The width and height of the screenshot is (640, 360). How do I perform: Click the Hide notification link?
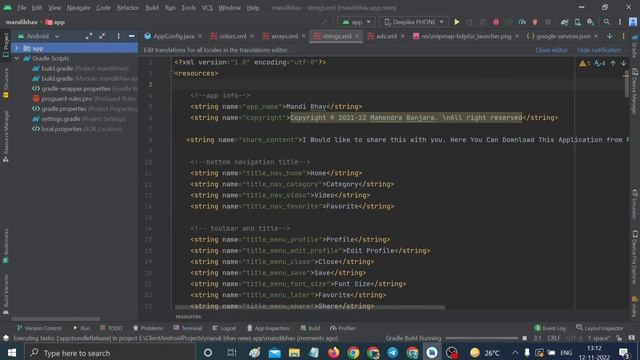pyautogui.click(x=599, y=50)
